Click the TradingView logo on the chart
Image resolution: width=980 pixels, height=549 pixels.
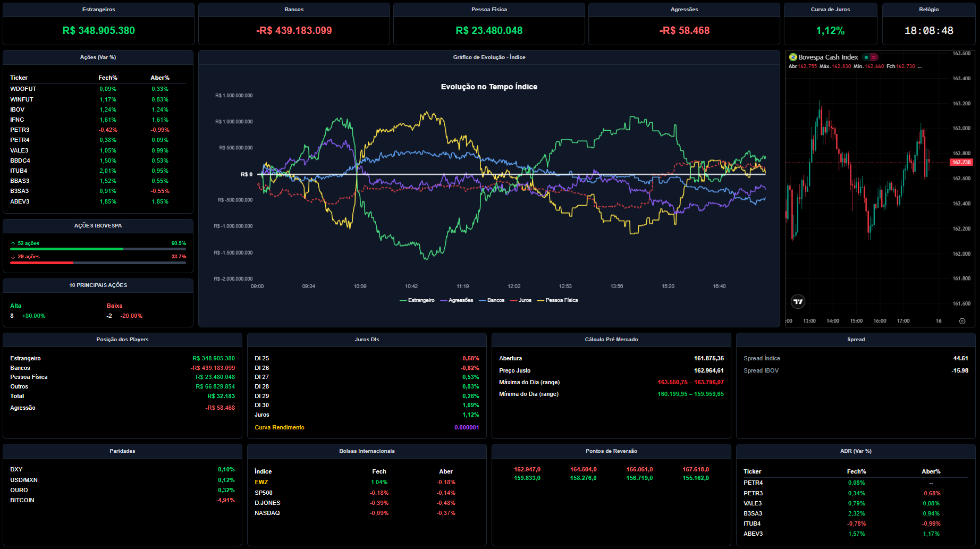point(798,301)
